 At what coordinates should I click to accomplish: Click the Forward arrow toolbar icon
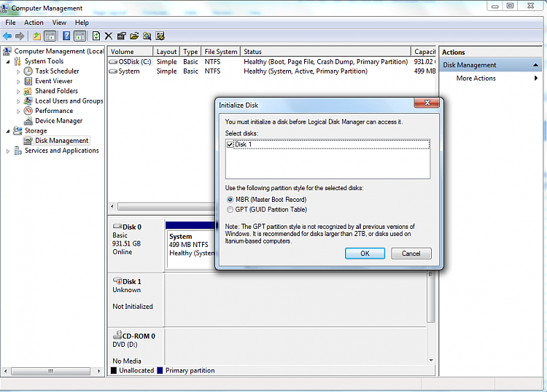[x=20, y=36]
